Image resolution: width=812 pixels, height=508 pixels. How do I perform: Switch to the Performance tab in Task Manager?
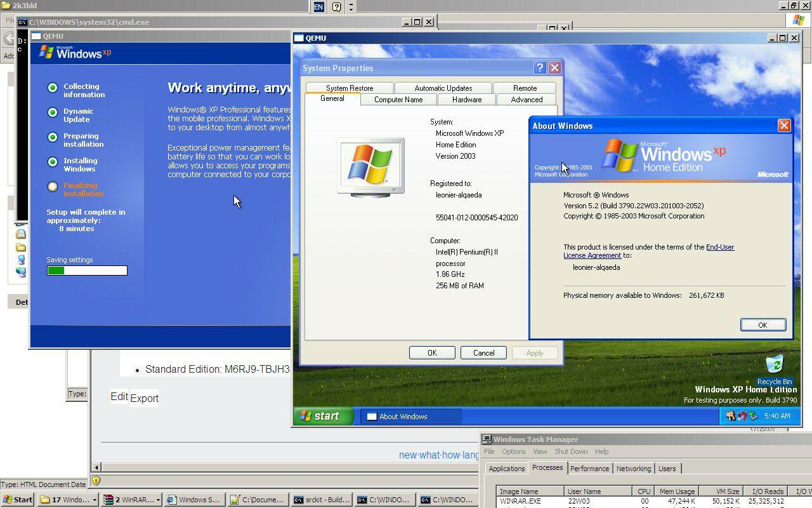[589, 468]
